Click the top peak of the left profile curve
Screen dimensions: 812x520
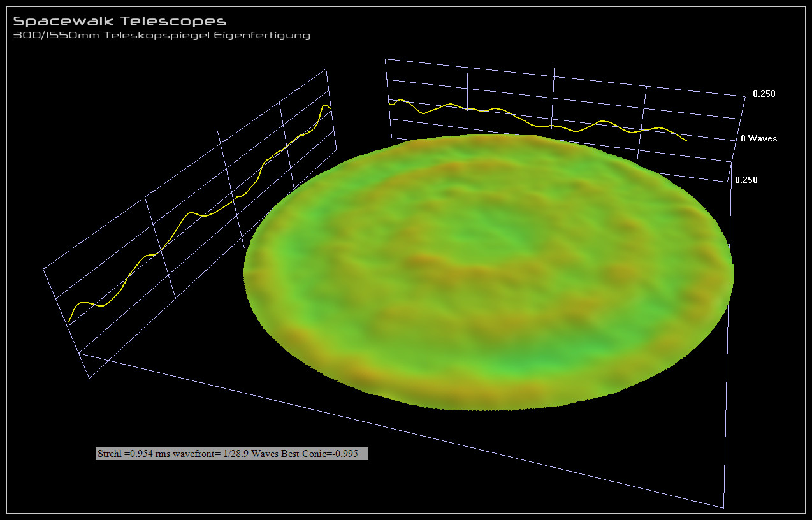click(x=326, y=105)
